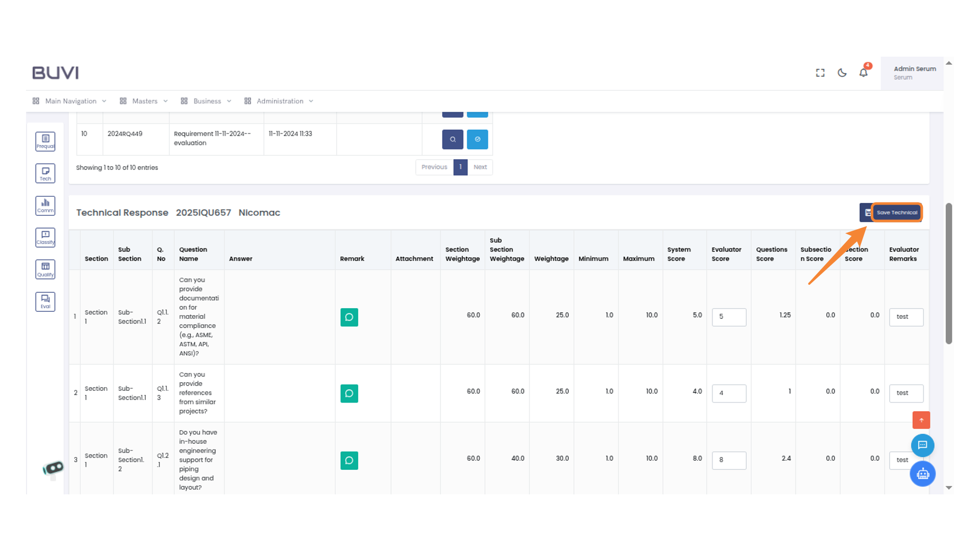
Task: Toggle fullscreen mode icon
Action: pyautogui.click(x=820, y=73)
